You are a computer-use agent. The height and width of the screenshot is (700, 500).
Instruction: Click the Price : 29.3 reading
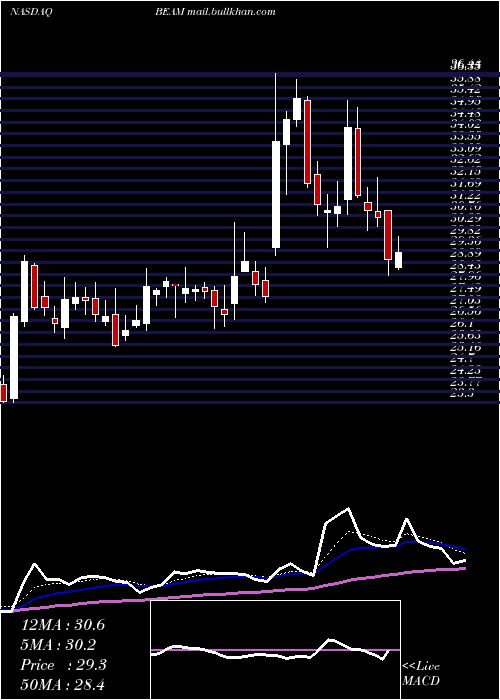(x=63, y=665)
